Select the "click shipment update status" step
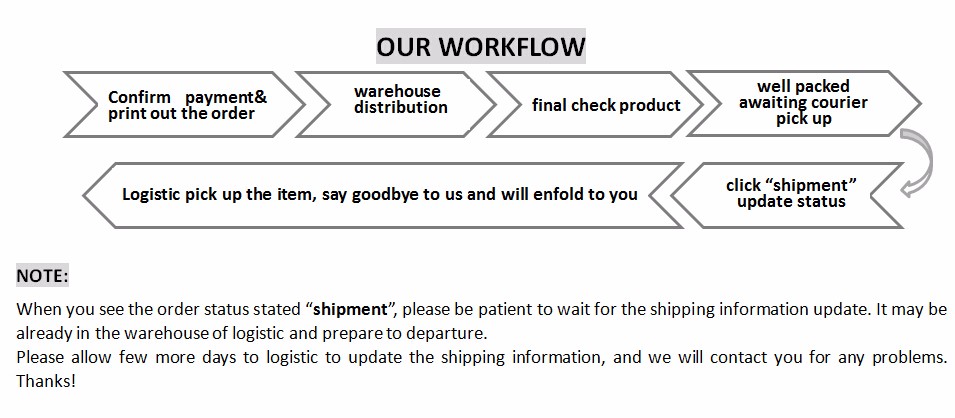 pos(790,193)
